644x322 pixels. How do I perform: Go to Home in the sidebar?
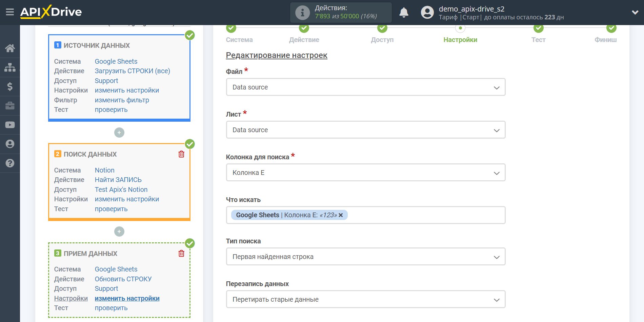pyautogui.click(x=10, y=48)
